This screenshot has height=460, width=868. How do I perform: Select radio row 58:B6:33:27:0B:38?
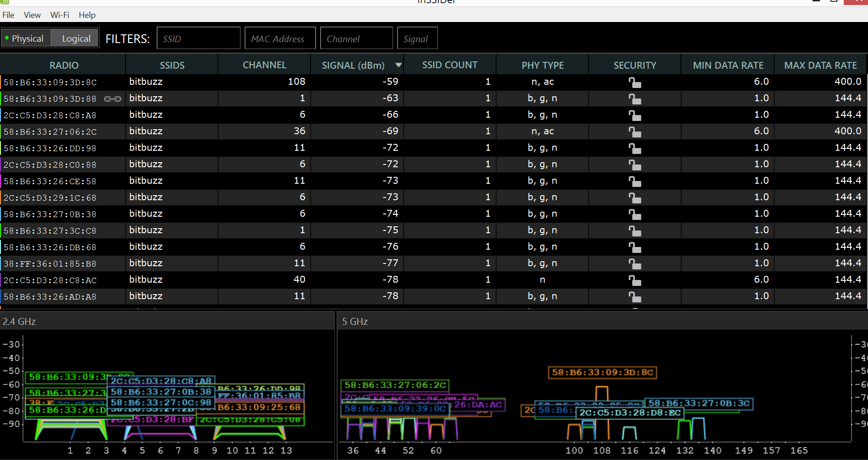pyautogui.click(x=433, y=214)
